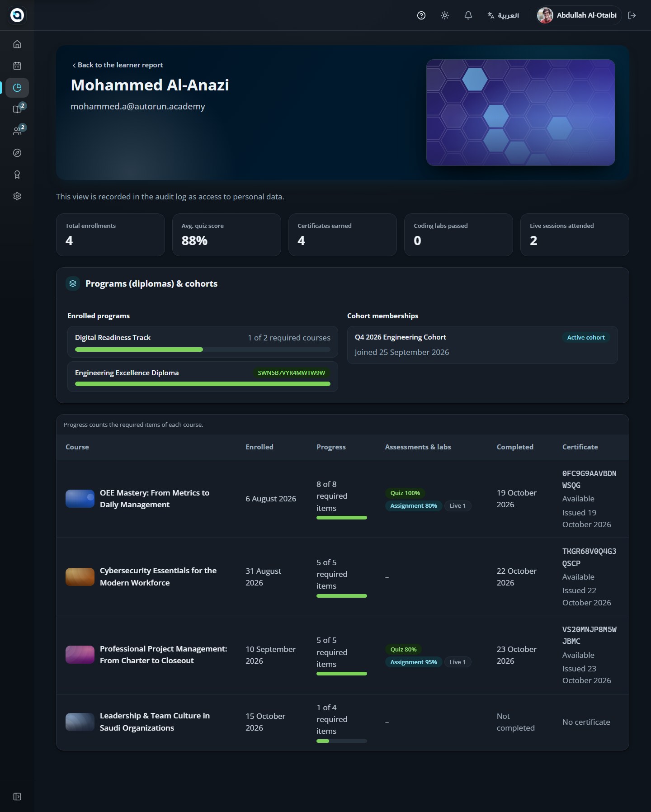Click certificate code VS20MNJP8M5WJBMC

pyautogui.click(x=589, y=635)
